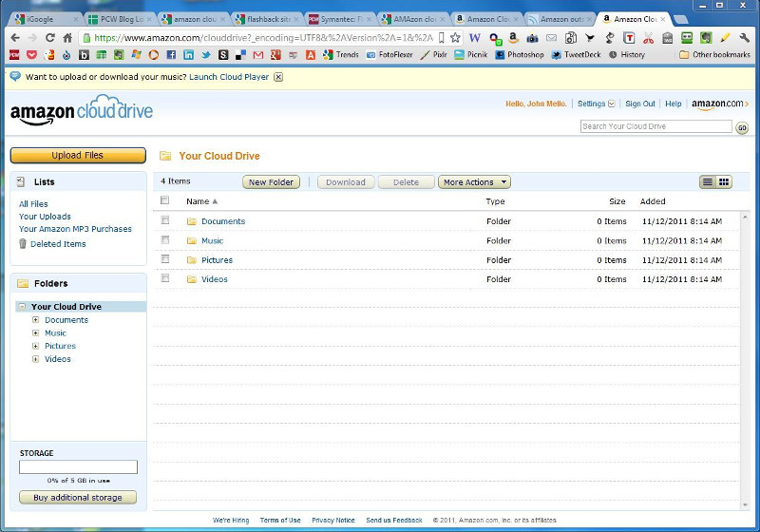Go back with the browser back arrow
Viewport: 760px width, 532px height.
(x=15, y=38)
